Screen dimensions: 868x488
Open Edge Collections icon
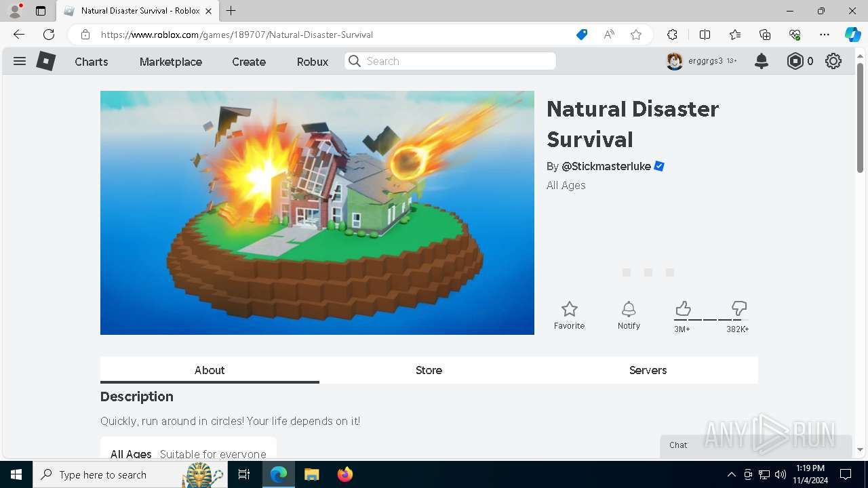tap(765, 35)
